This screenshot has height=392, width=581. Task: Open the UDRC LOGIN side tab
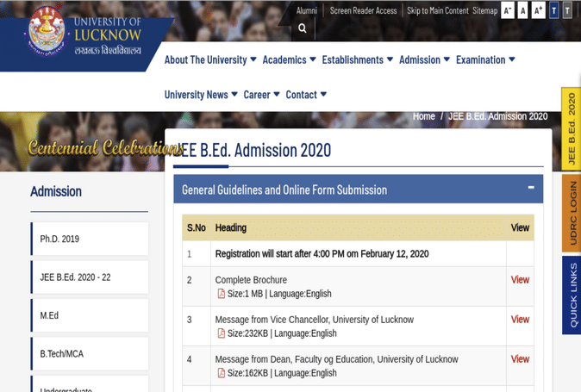pos(572,213)
